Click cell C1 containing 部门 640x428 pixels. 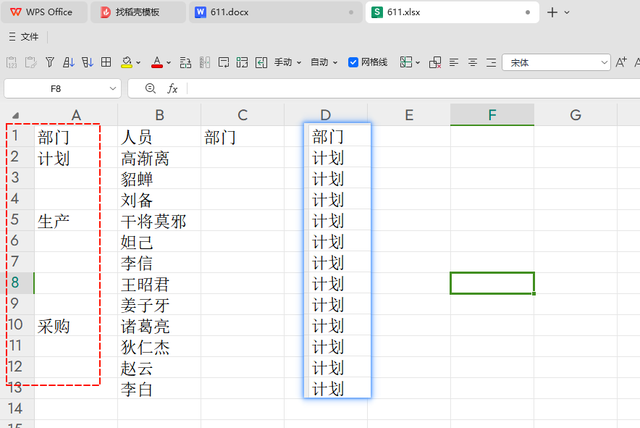[x=242, y=136]
